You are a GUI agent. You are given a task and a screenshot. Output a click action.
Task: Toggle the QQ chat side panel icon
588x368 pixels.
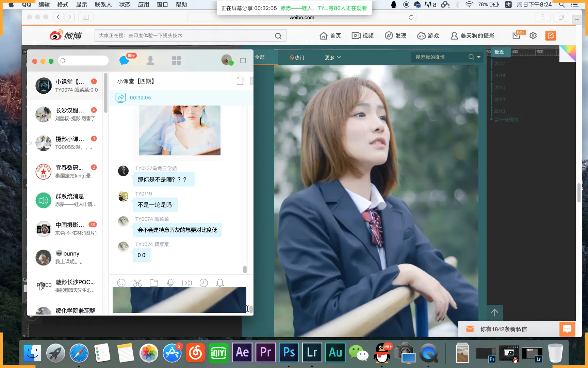(243, 60)
